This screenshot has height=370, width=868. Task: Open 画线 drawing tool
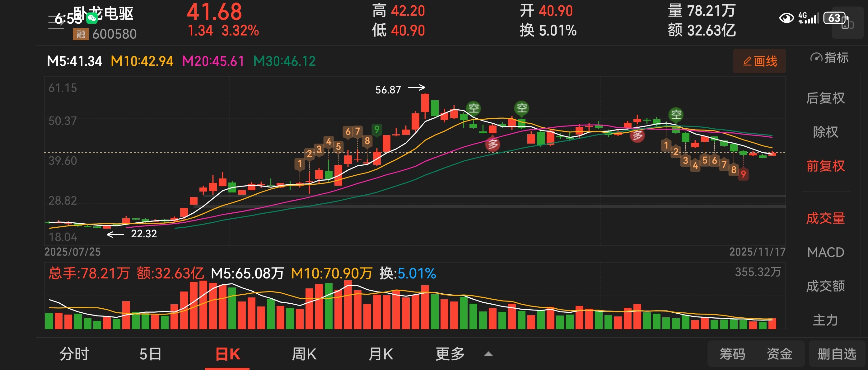(x=759, y=61)
